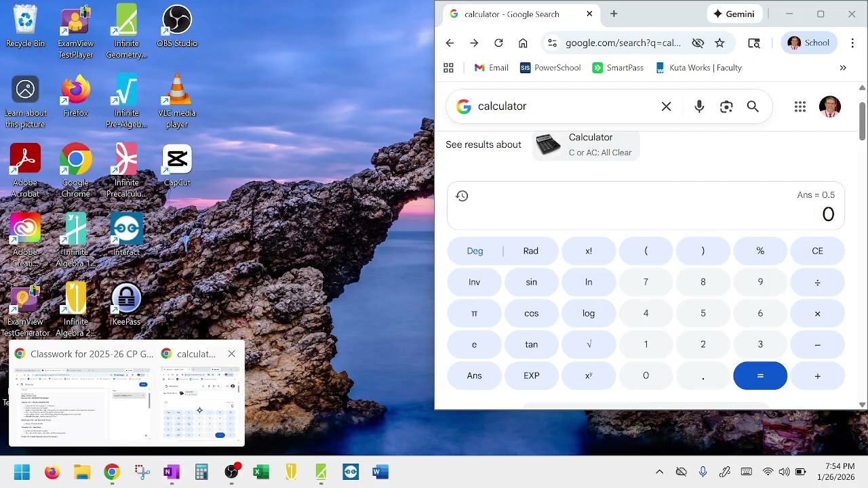Click the Ans key

click(x=474, y=375)
